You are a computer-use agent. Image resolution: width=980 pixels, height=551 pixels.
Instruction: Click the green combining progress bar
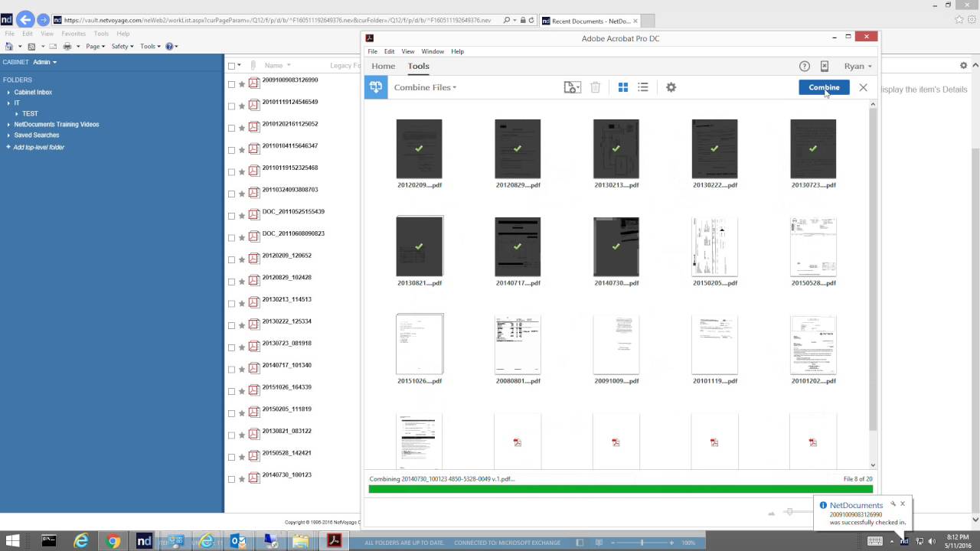pyautogui.click(x=620, y=489)
